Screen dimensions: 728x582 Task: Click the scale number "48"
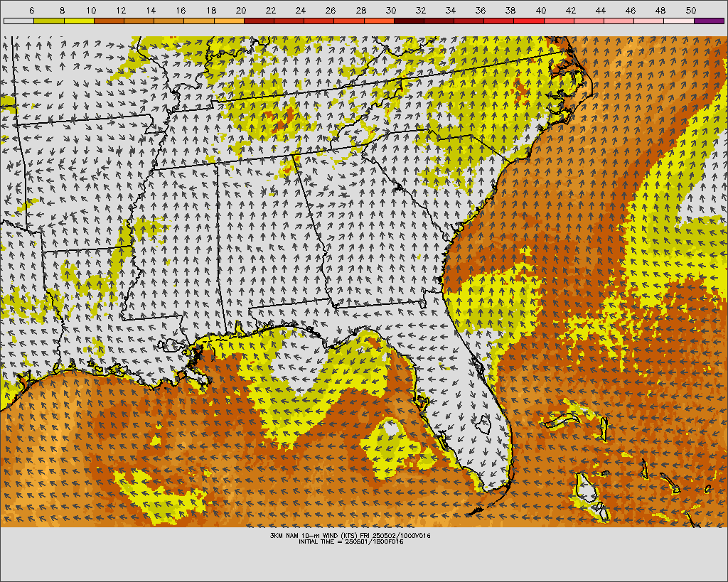[x=660, y=10]
